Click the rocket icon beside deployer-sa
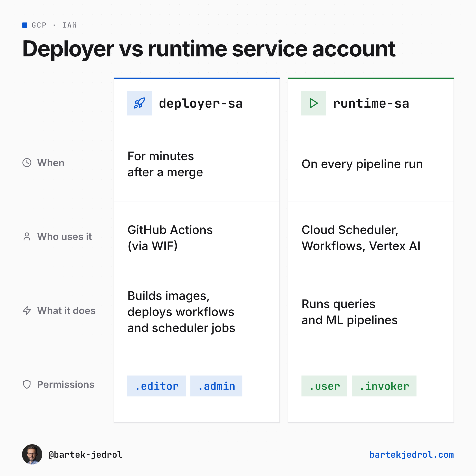476x476 pixels. tap(139, 103)
